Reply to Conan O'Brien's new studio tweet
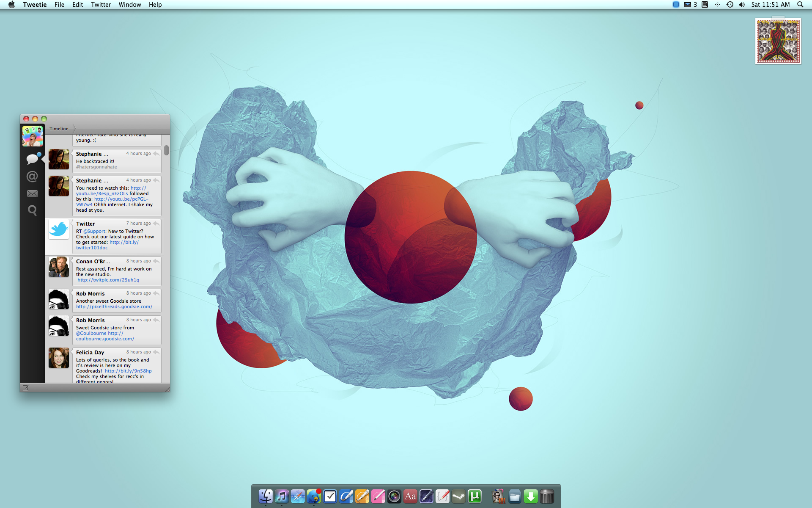Image resolution: width=812 pixels, height=508 pixels. (x=156, y=261)
